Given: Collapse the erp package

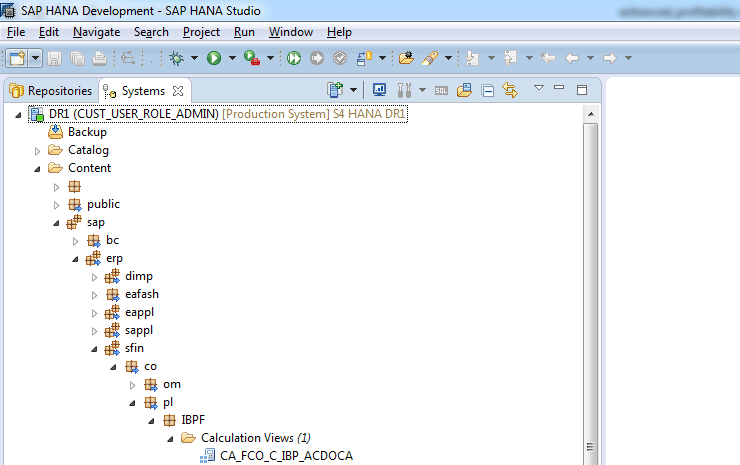Looking at the screenshot, I should tap(75, 259).
